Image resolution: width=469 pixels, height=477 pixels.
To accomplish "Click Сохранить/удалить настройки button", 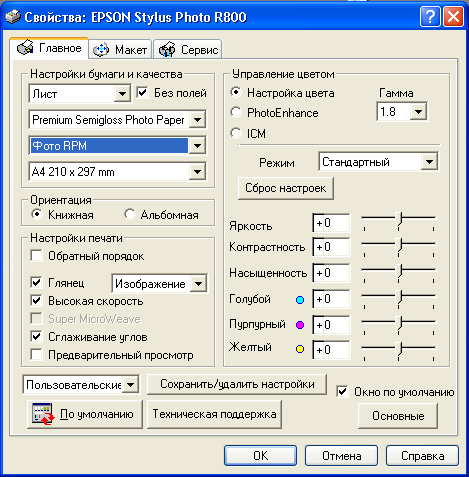I will [237, 384].
